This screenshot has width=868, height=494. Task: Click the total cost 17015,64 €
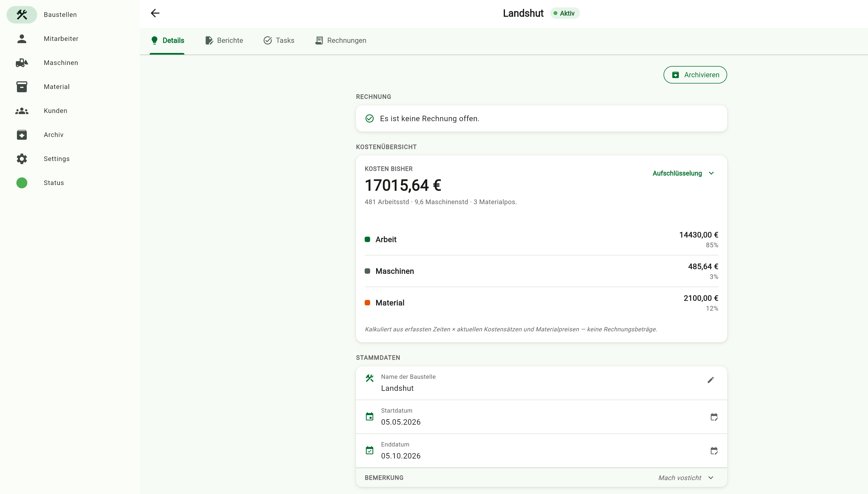(403, 185)
